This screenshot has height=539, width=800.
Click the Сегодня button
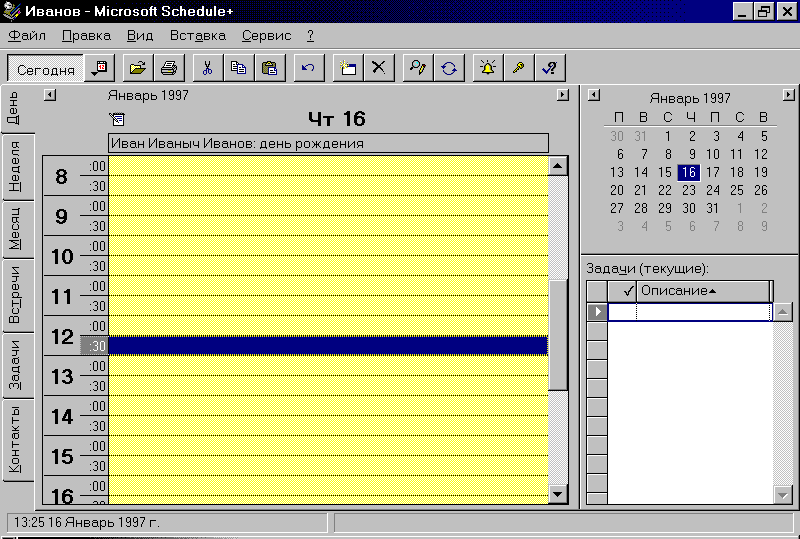tap(45, 69)
